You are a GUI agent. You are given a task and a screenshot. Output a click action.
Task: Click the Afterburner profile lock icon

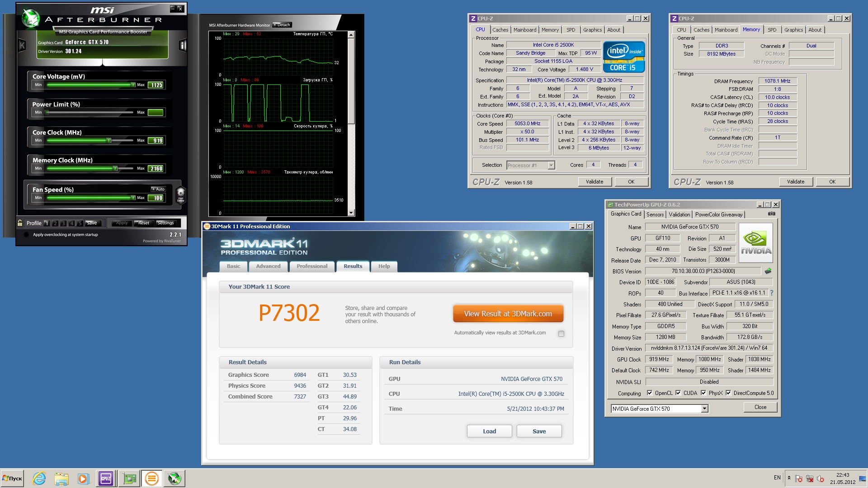pos(20,223)
